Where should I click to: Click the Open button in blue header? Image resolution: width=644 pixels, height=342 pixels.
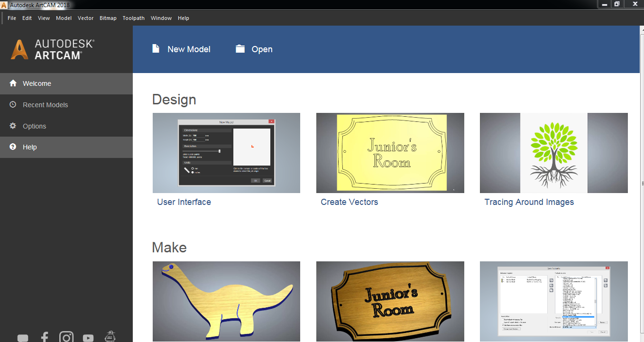point(254,49)
